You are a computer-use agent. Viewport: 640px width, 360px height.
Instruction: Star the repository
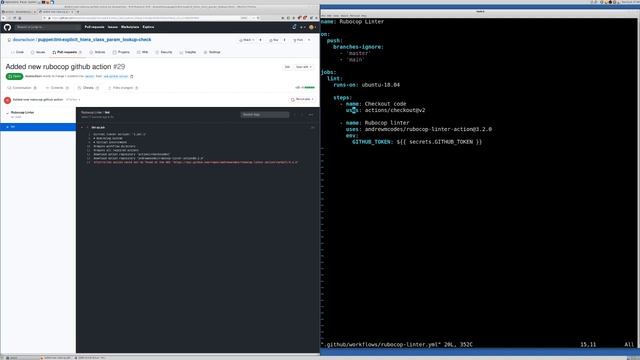pos(274,40)
